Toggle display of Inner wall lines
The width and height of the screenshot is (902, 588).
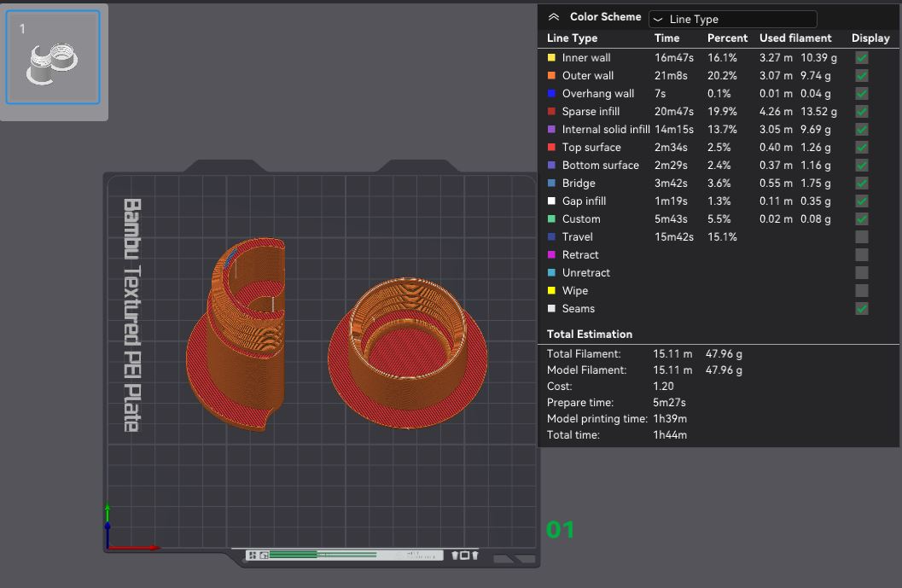click(861, 57)
